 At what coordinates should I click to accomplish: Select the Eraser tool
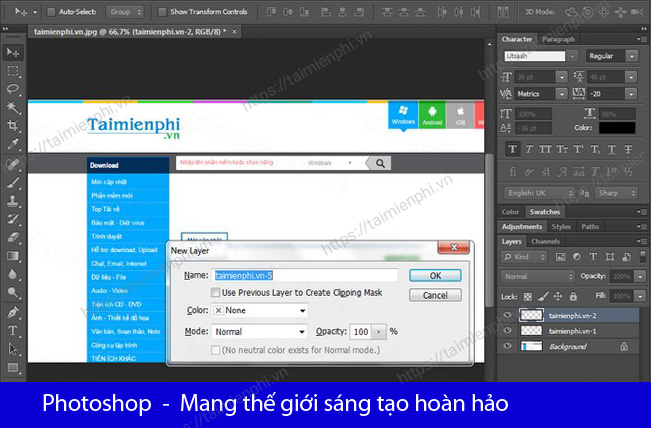13,237
